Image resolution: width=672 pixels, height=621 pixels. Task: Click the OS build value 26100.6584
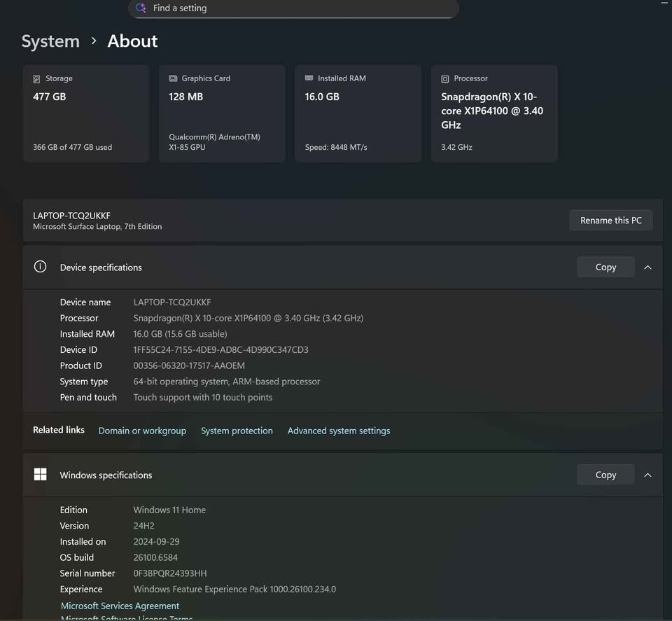pyautogui.click(x=155, y=557)
